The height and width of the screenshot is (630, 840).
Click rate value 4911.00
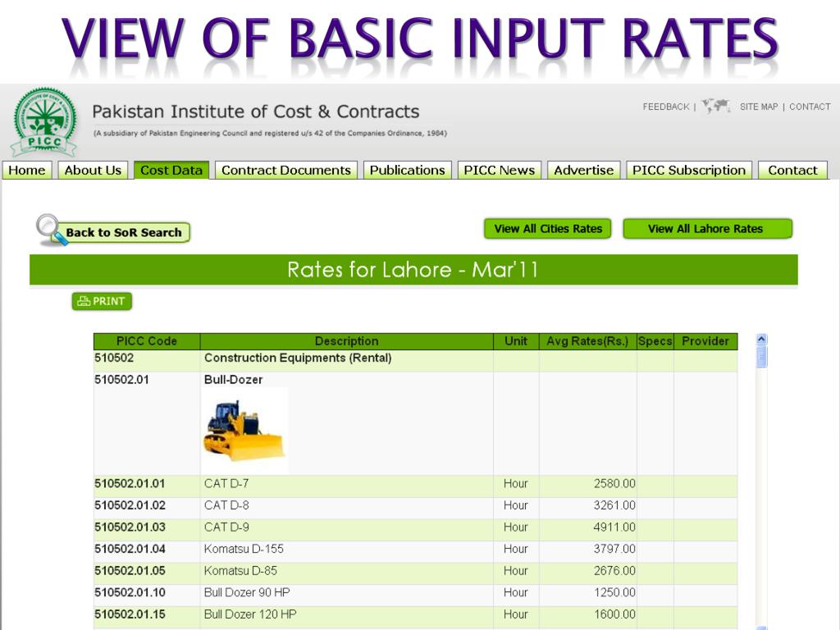tap(614, 527)
